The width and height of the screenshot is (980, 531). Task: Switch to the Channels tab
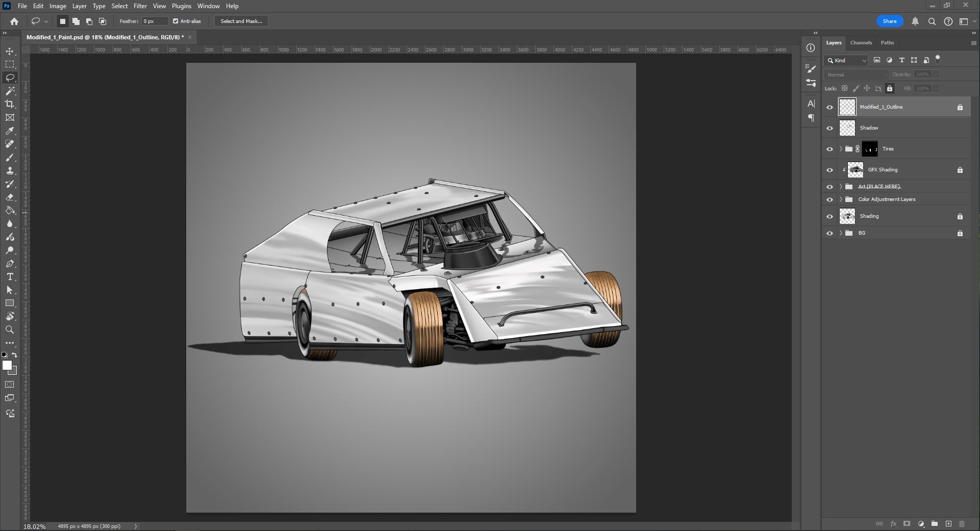(861, 43)
